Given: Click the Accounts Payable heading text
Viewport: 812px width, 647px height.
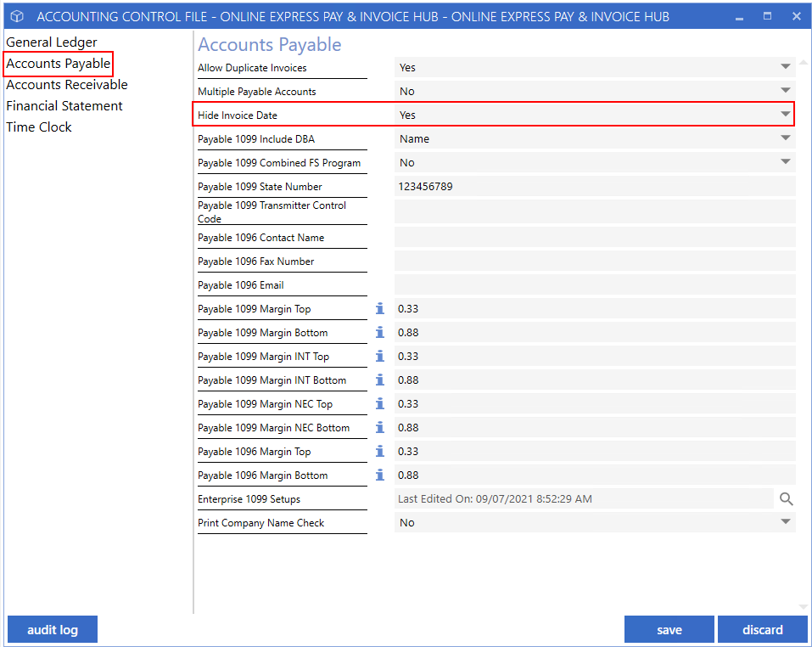Looking at the screenshot, I should pos(269,44).
